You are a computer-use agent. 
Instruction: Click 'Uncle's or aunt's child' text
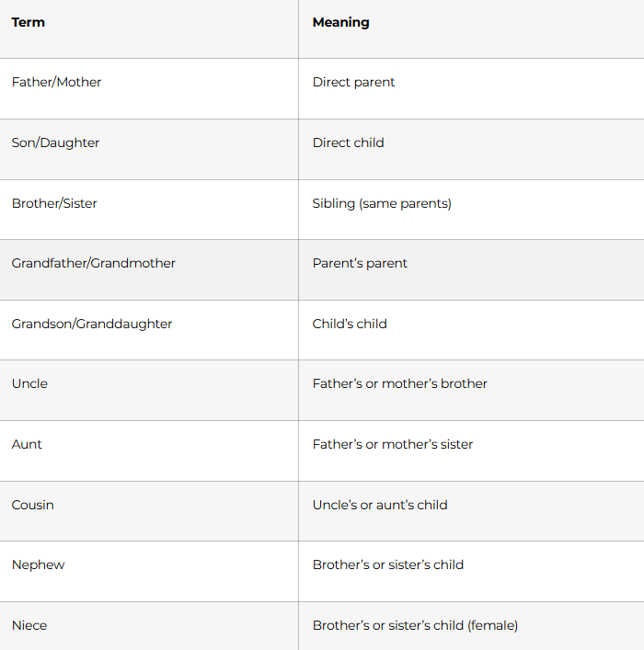[x=380, y=505]
